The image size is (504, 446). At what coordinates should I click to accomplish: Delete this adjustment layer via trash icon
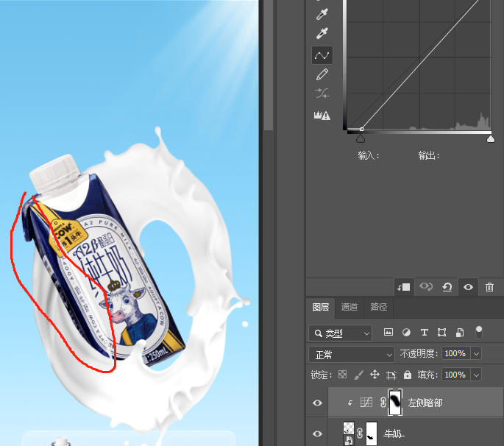point(489,287)
